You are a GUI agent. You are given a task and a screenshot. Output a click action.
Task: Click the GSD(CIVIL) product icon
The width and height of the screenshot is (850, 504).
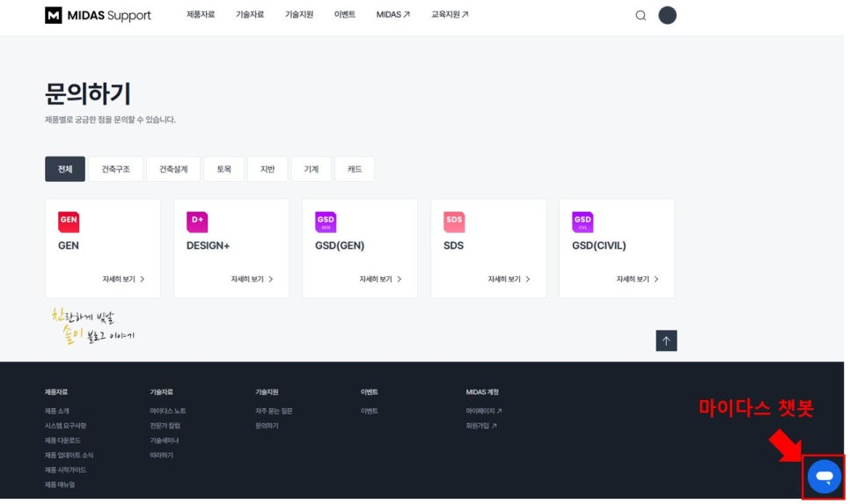click(x=583, y=222)
